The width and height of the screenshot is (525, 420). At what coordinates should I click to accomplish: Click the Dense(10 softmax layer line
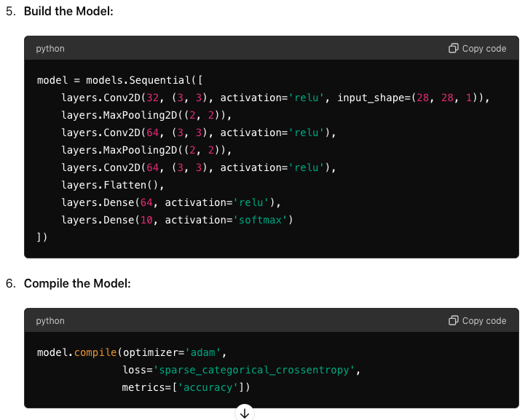[180, 220]
